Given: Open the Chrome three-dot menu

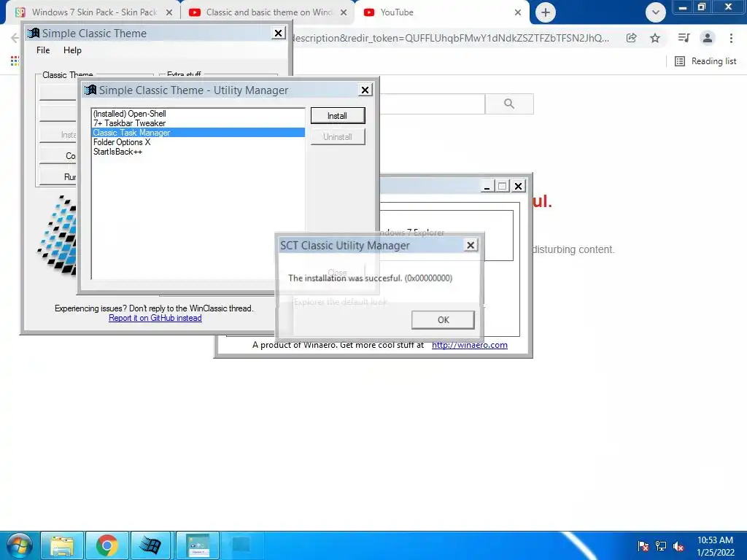Looking at the screenshot, I should click(731, 38).
